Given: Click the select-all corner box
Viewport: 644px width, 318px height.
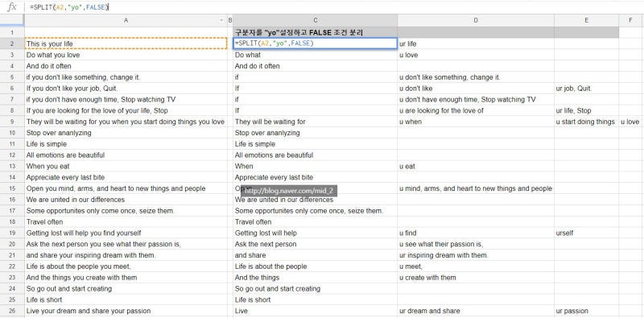Looking at the screenshot, I should coord(12,20).
